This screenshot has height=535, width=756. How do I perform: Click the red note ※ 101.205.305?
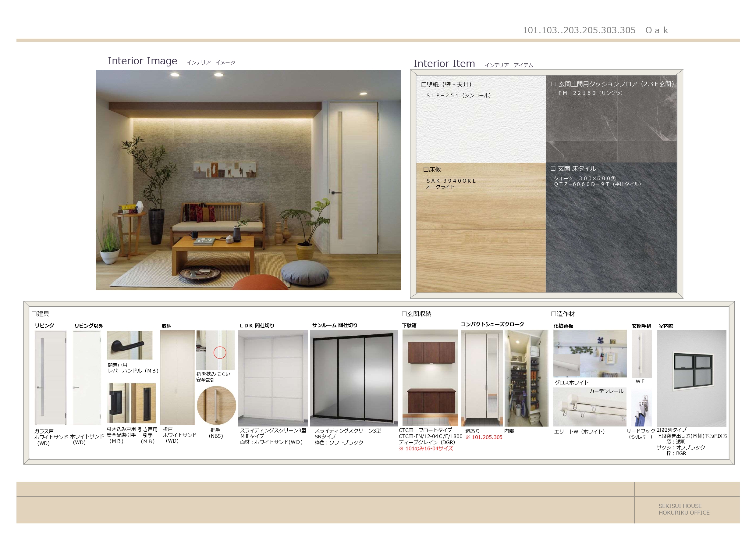point(484,437)
